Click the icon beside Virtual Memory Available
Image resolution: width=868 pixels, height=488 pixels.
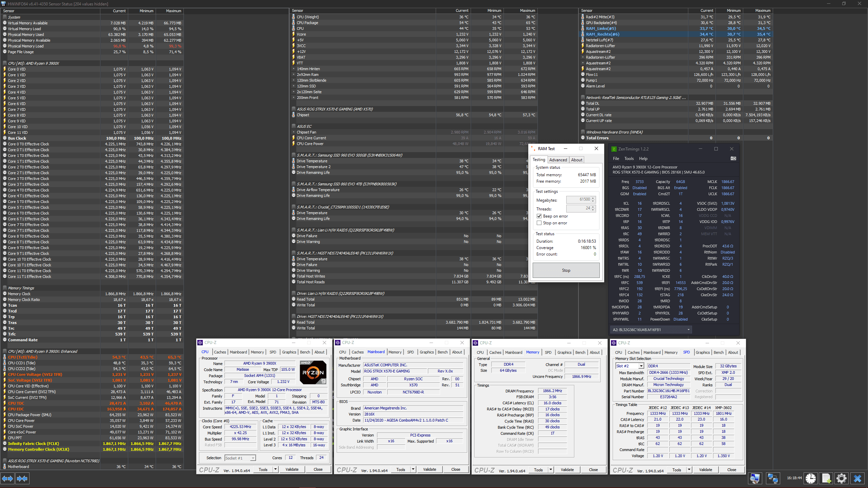point(5,23)
